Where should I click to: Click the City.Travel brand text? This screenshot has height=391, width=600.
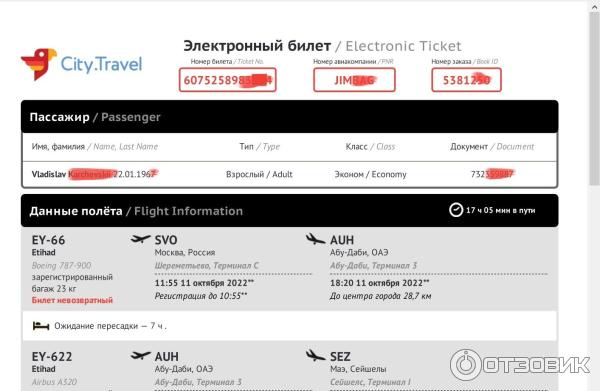pyautogui.click(x=101, y=64)
